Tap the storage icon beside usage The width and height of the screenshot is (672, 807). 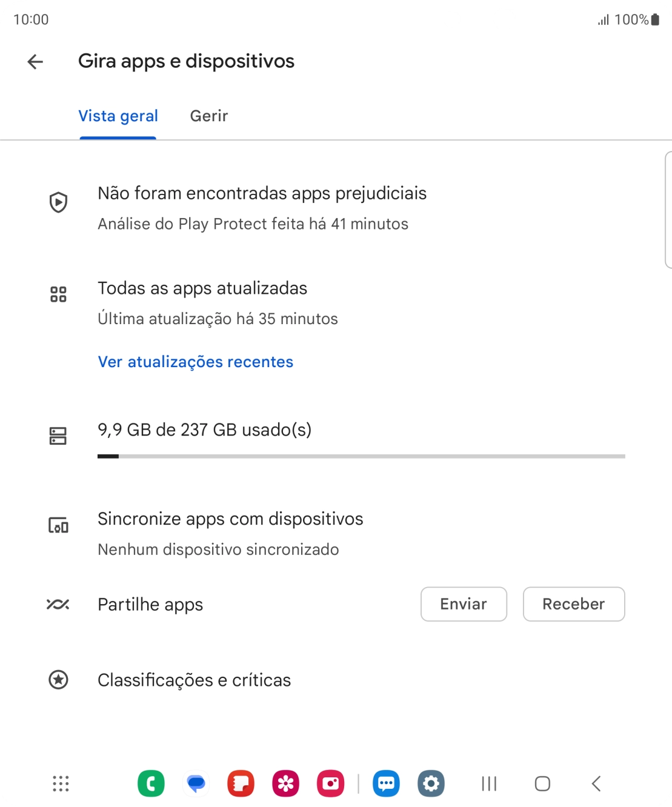point(58,436)
